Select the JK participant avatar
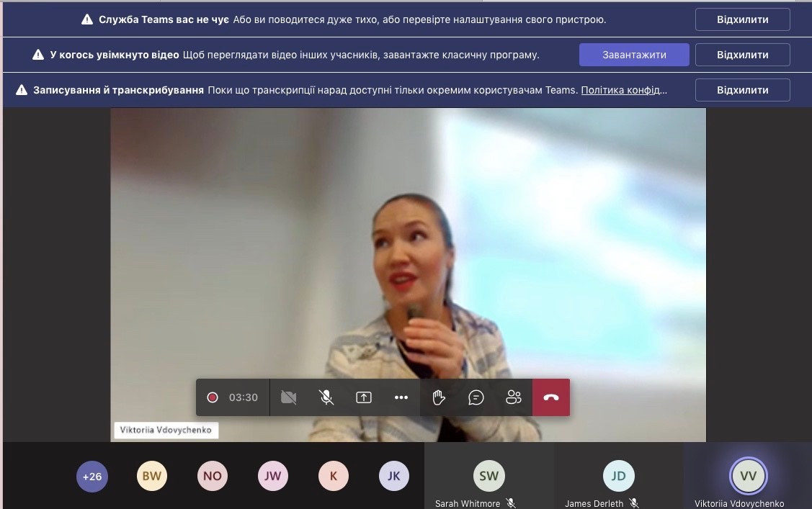The width and height of the screenshot is (812, 509). tap(394, 476)
